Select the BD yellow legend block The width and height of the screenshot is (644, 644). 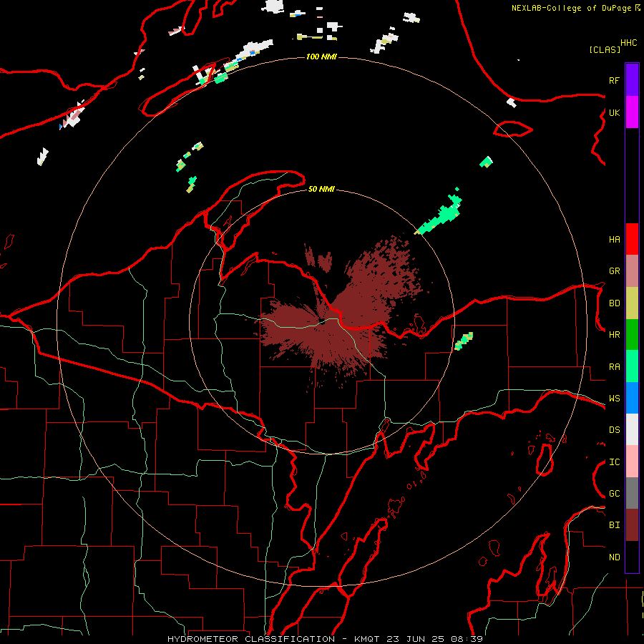pyautogui.click(x=632, y=303)
